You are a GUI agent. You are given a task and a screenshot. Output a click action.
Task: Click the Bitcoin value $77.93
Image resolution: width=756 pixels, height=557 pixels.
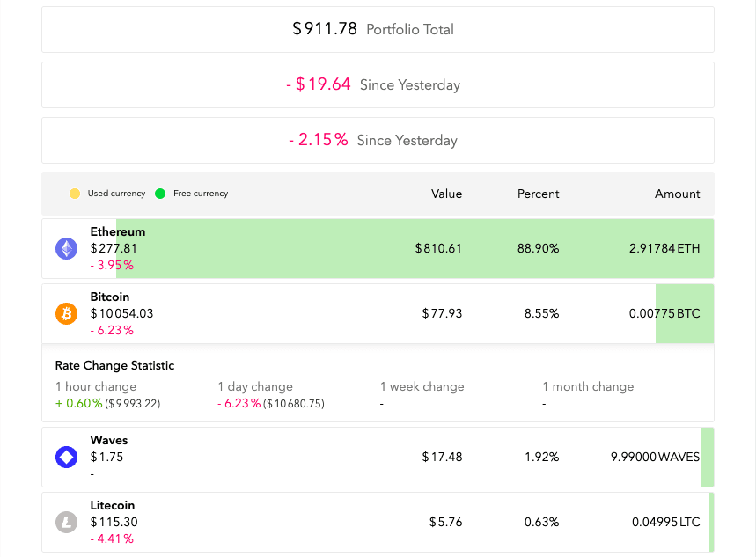click(442, 313)
